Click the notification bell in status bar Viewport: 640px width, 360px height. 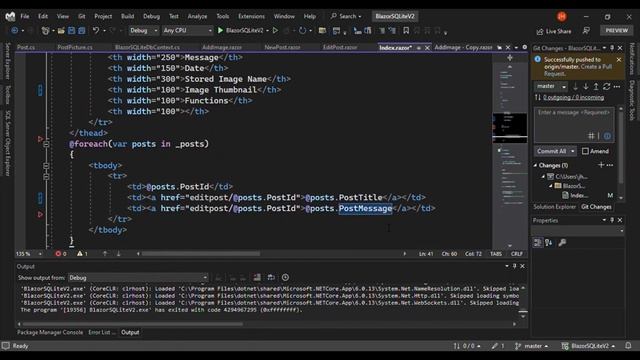click(628, 346)
